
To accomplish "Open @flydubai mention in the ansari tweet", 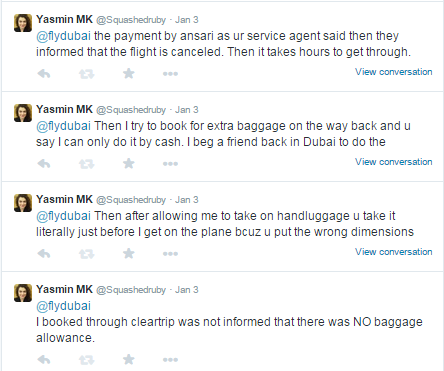I will 63,36.
